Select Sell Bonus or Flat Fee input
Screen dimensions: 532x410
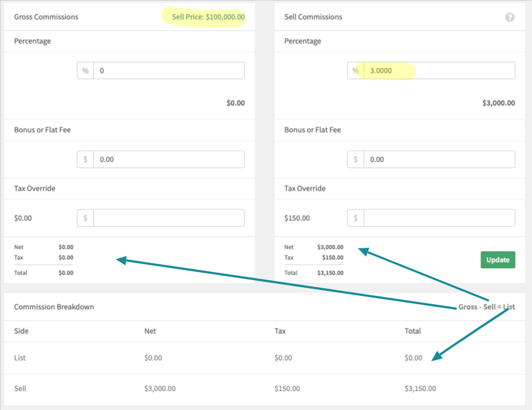tap(439, 160)
